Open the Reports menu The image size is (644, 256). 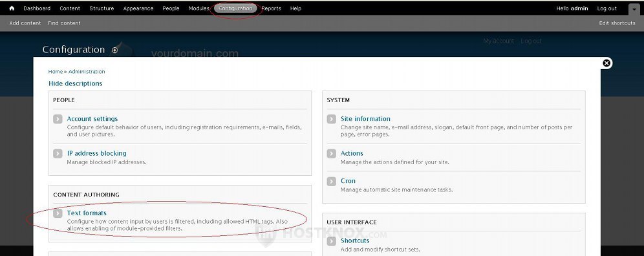click(271, 8)
